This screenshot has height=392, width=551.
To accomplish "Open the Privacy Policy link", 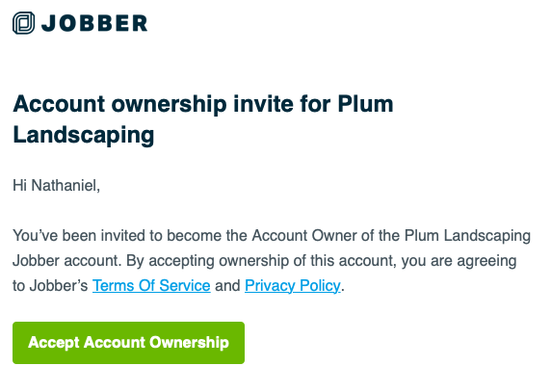I will [293, 285].
